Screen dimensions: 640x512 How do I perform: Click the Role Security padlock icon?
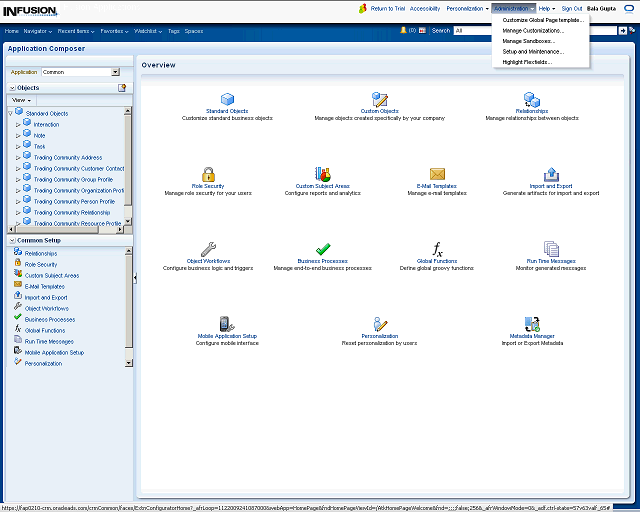point(208,175)
